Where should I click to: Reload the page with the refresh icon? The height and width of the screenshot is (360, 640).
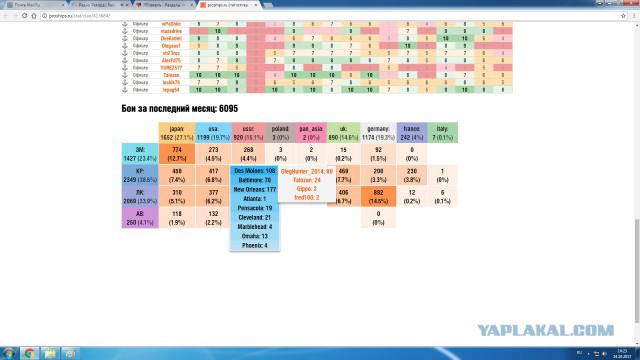pos(24,16)
